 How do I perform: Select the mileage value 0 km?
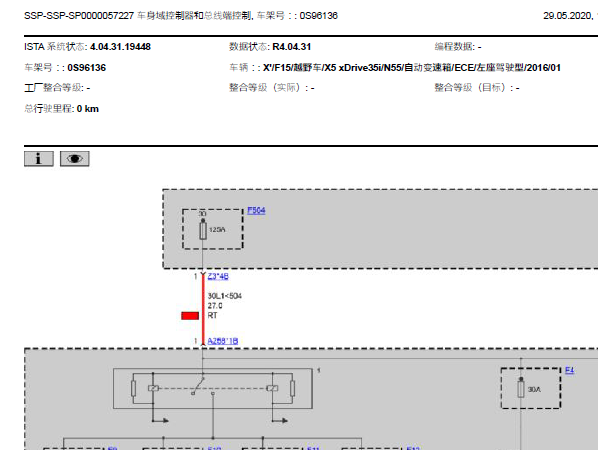pos(88,109)
